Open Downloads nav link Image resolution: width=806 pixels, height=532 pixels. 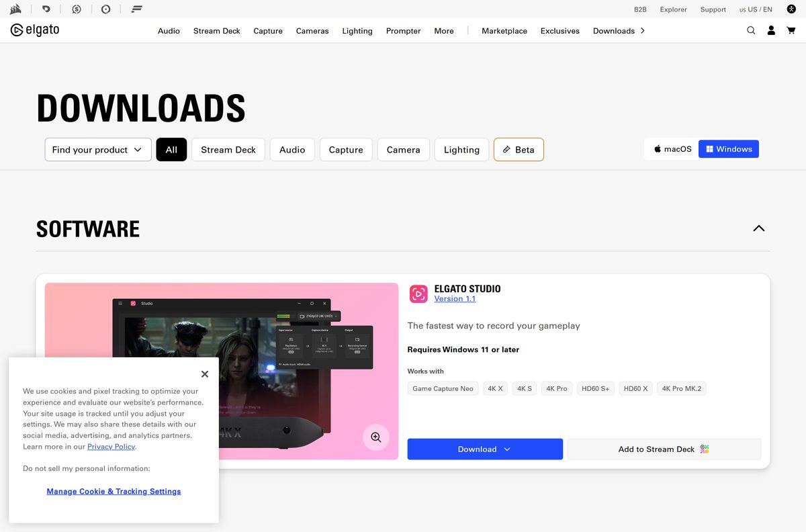coord(614,31)
